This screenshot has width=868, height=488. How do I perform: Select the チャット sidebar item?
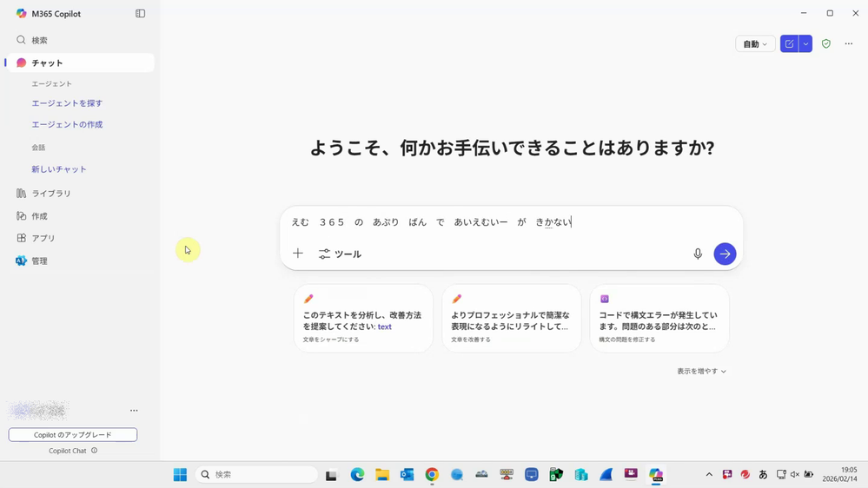coord(80,63)
